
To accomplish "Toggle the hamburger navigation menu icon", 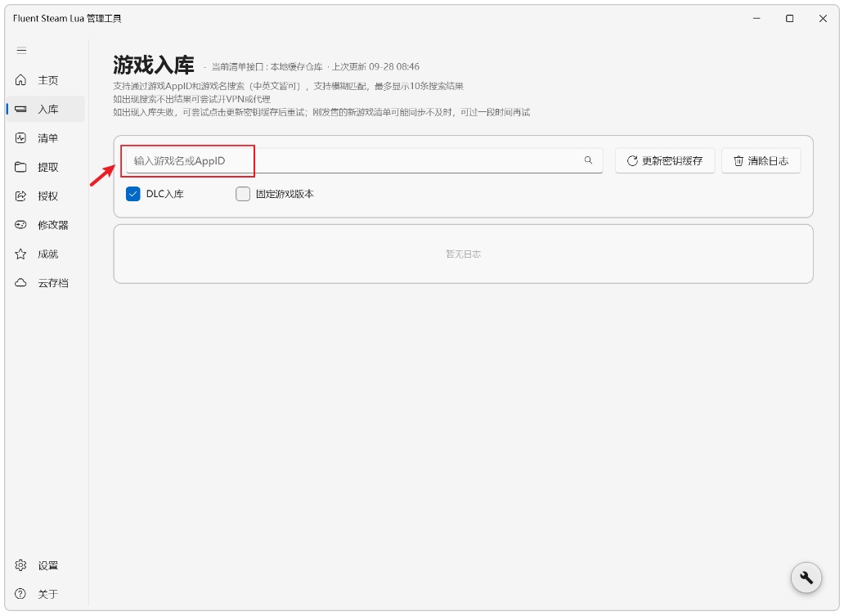I will (x=21, y=51).
